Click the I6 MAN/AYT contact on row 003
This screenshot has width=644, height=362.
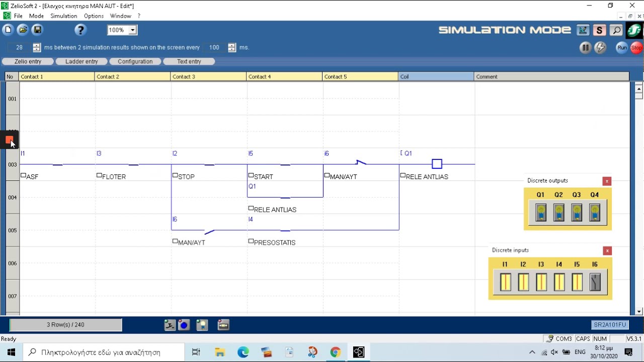point(361,163)
